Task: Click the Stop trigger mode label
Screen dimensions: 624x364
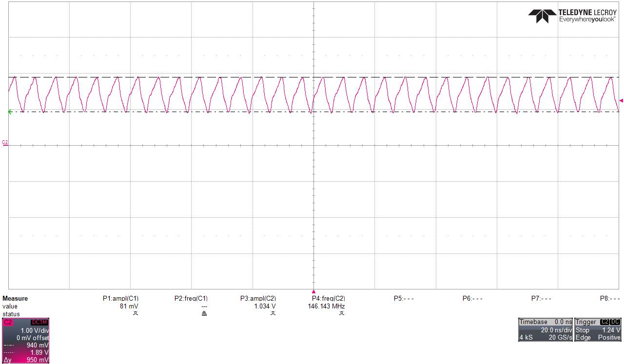Action: pyautogui.click(x=582, y=330)
